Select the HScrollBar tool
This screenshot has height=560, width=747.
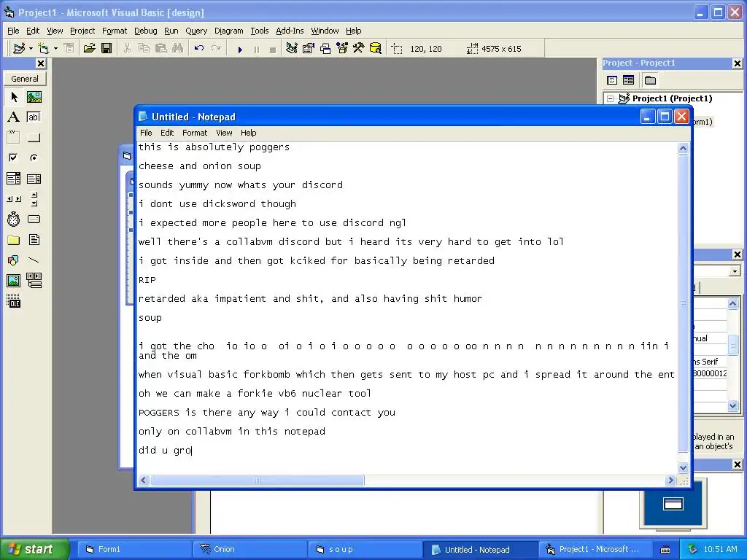point(14,199)
